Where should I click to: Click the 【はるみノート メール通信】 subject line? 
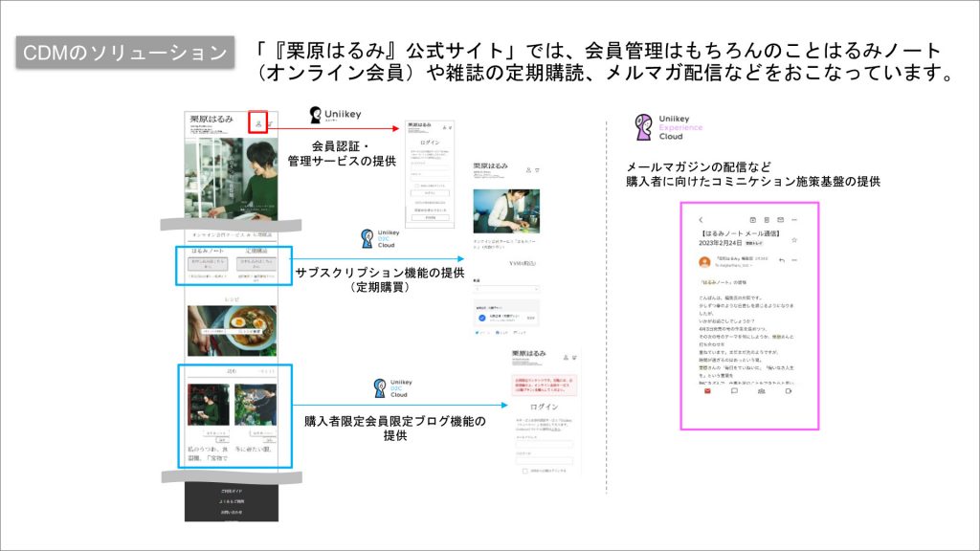point(741,233)
